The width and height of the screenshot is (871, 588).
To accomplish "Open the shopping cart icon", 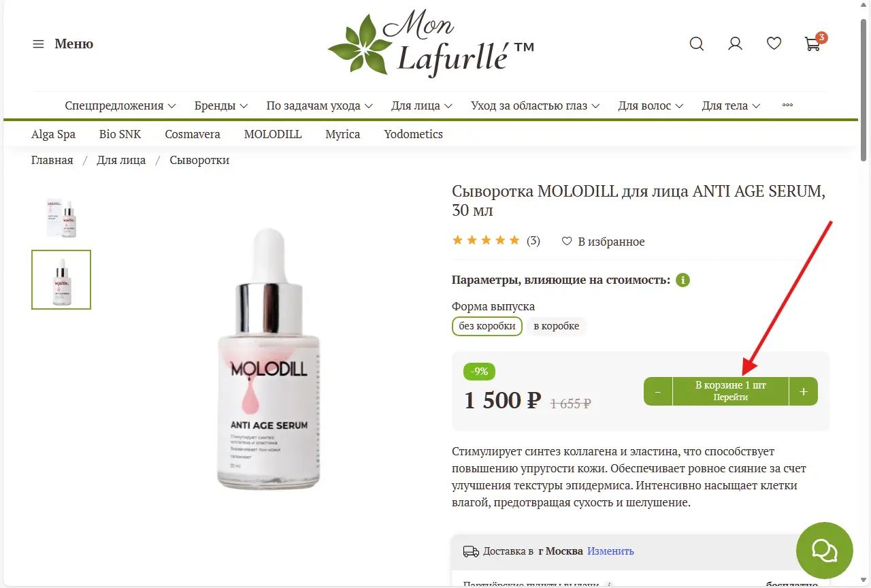I will pyautogui.click(x=813, y=43).
